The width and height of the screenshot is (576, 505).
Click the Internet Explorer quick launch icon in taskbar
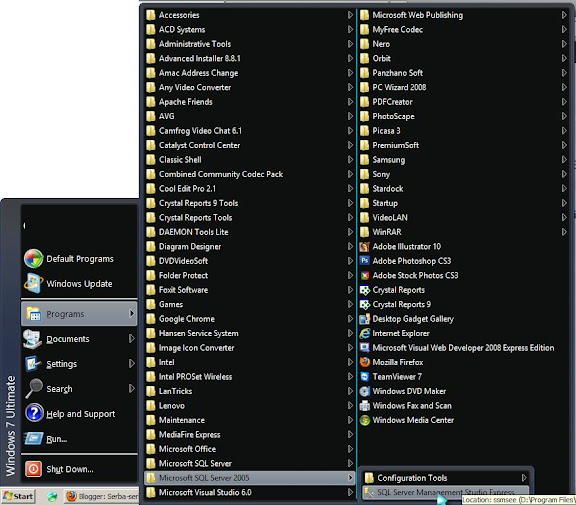(52, 497)
